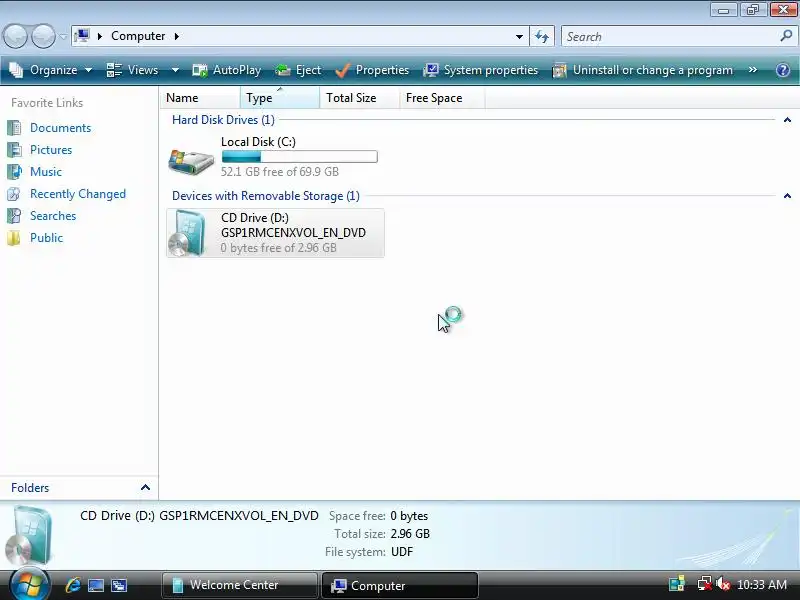Click Local Disk (C:) label

coord(258,142)
